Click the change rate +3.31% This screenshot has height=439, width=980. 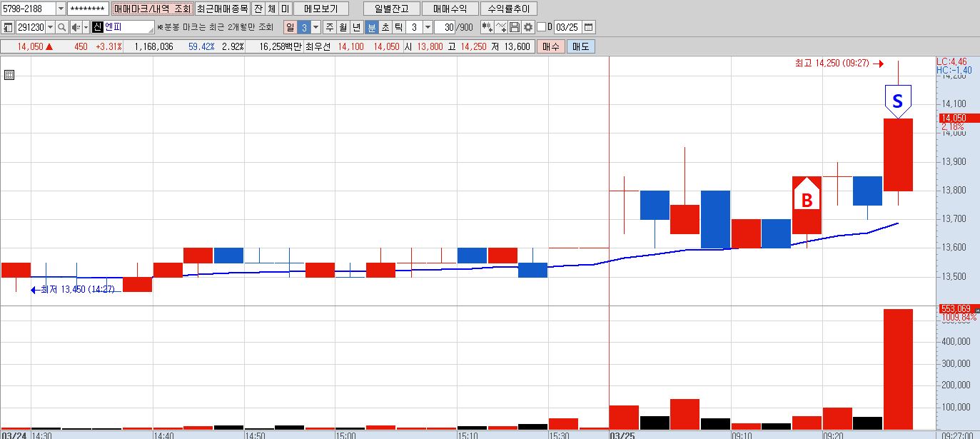coord(108,46)
